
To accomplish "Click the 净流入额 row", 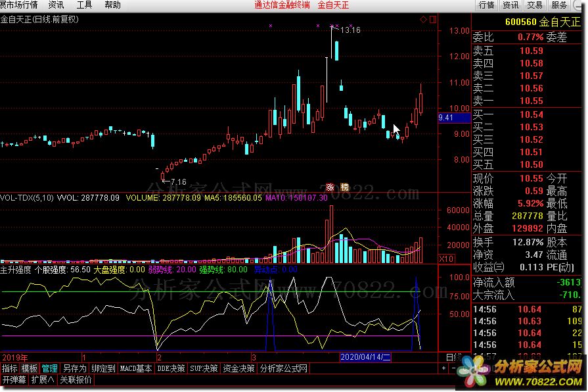I will pos(528,282).
